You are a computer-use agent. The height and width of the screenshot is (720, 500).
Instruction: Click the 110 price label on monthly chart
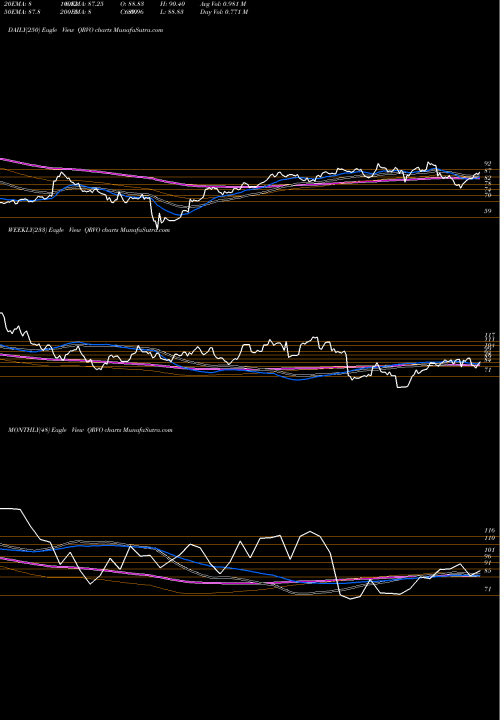click(x=489, y=538)
